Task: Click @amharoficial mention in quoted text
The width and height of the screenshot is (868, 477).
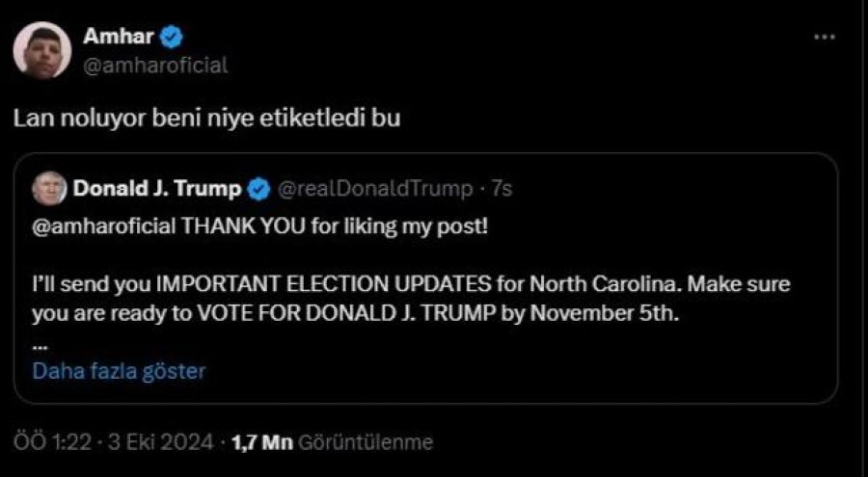Action: (103, 226)
